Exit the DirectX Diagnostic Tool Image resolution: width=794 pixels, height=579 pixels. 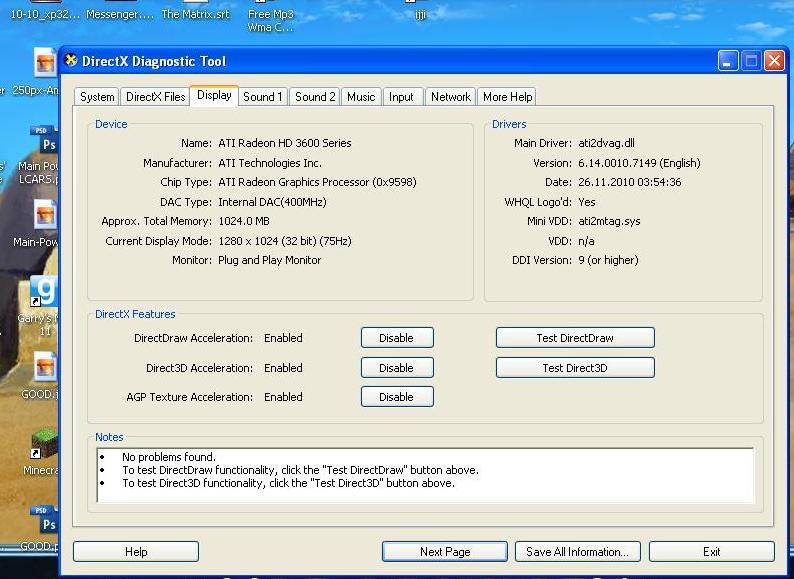click(x=712, y=552)
